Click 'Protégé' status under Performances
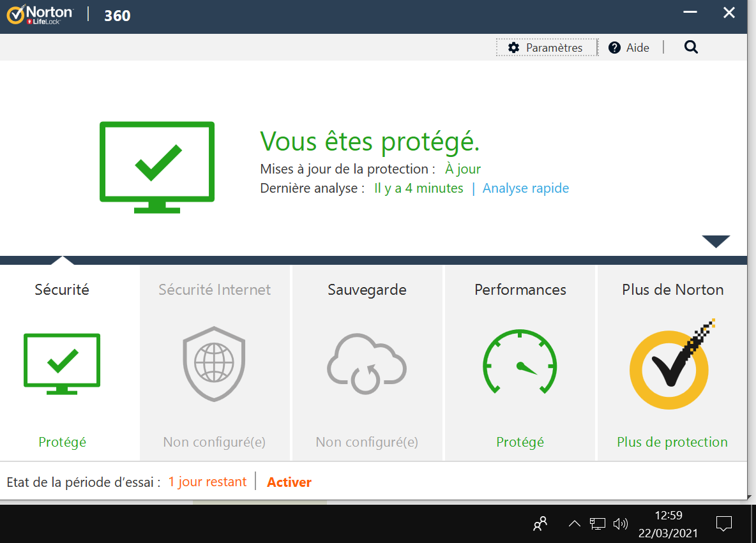 point(520,442)
